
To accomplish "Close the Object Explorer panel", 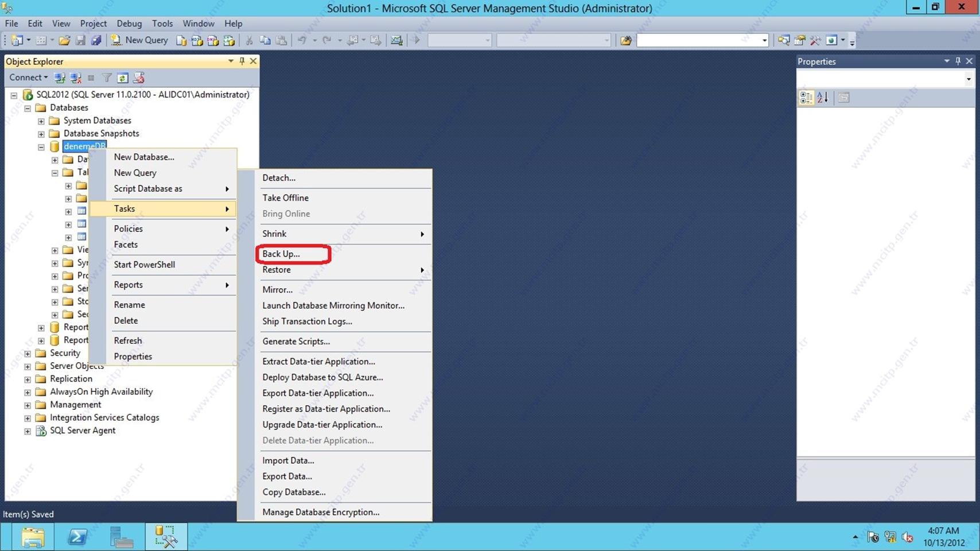I will 253,61.
